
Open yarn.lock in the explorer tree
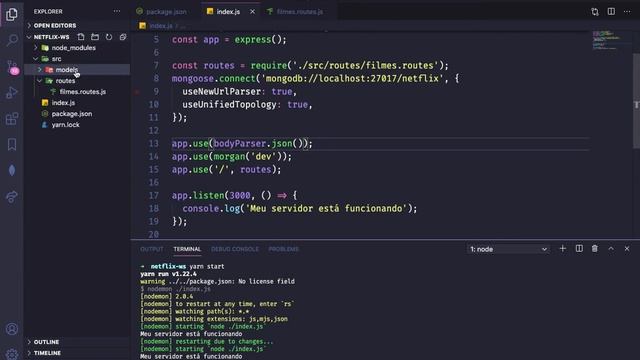click(x=65, y=125)
